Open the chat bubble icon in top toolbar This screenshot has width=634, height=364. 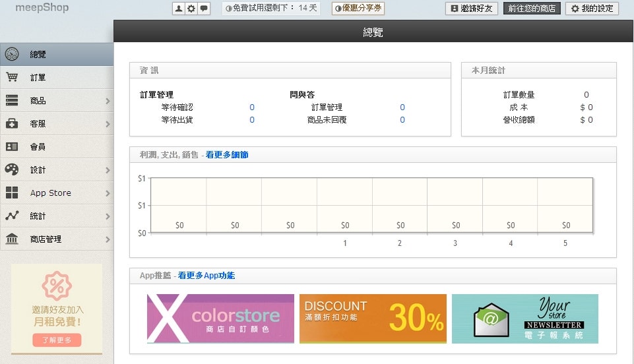(x=204, y=9)
